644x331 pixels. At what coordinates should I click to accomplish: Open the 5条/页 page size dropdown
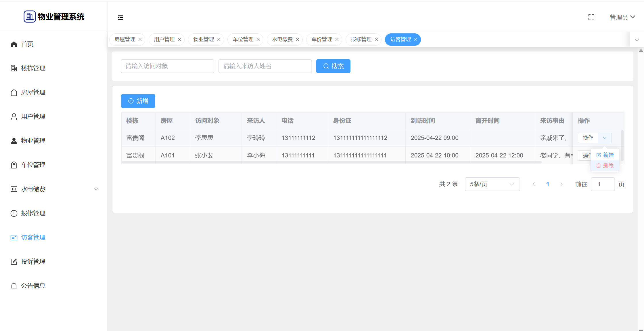tap(492, 184)
